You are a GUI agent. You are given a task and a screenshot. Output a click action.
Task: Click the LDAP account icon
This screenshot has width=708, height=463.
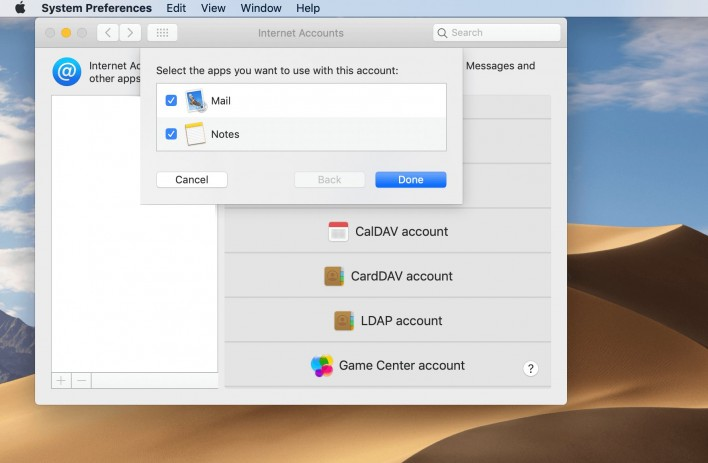pos(344,321)
